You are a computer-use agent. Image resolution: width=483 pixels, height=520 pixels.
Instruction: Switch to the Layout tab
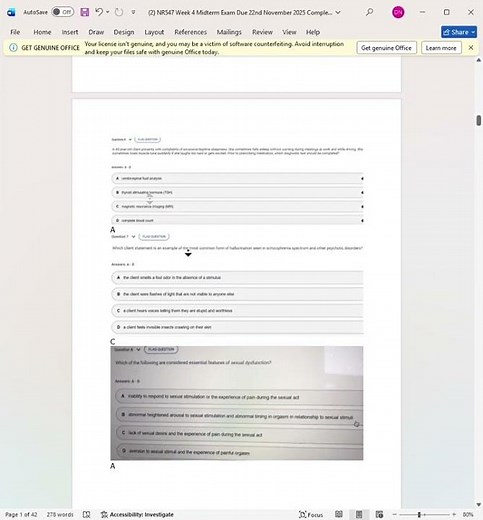pos(154,32)
